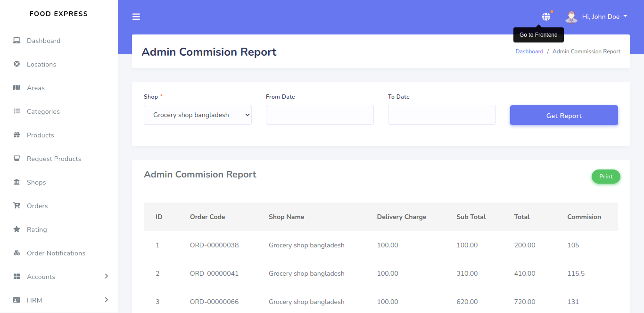Click the hamburger menu icon
The image size is (644, 313).
click(x=136, y=17)
